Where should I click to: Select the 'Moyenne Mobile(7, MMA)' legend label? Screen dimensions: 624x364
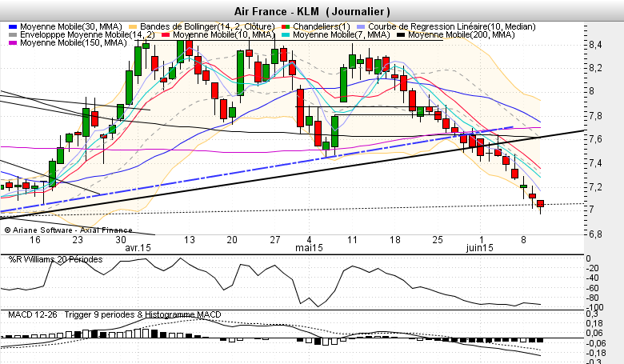point(342,34)
